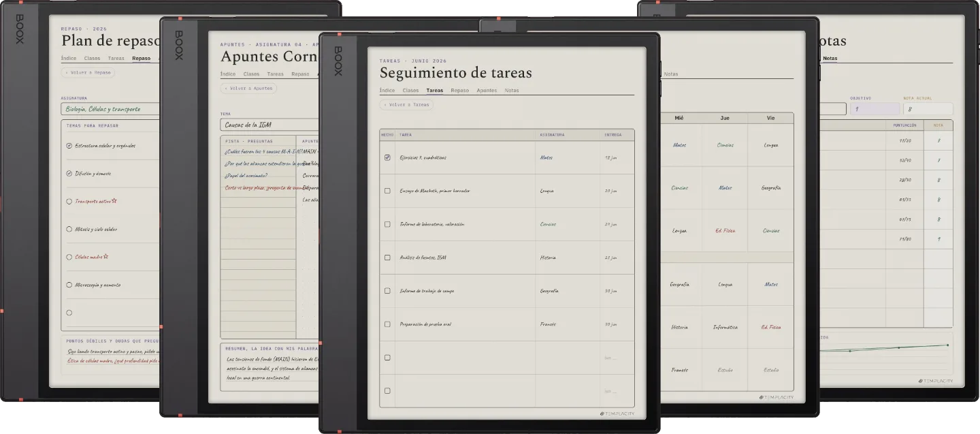Click the Objetivo value field
Image resolution: width=980 pixels, height=434 pixels.
click(x=875, y=109)
